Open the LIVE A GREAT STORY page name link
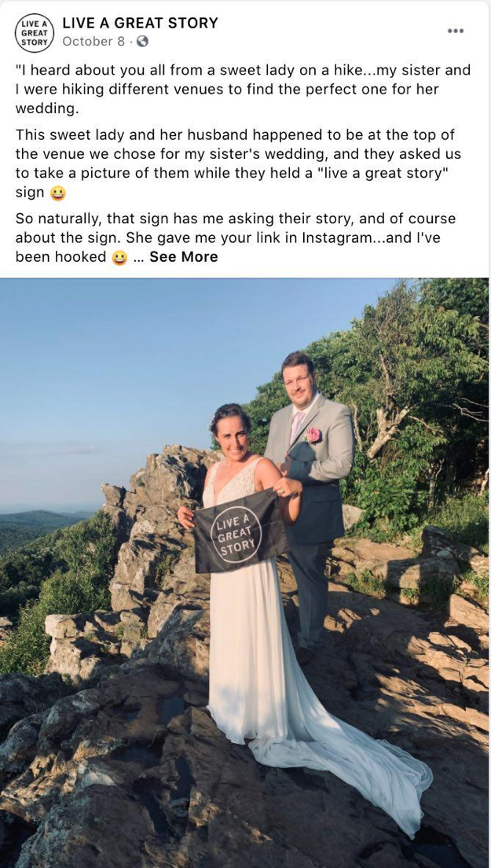 (140, 23)
